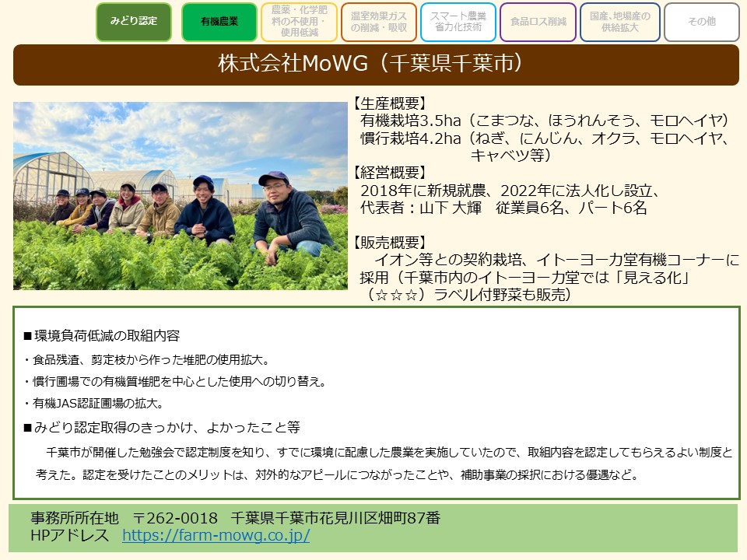Image resolution: width=747 pixels, height=560 pixels.
Task: Click the 代表者：山下 大輝 line
Action: point(503,208)
